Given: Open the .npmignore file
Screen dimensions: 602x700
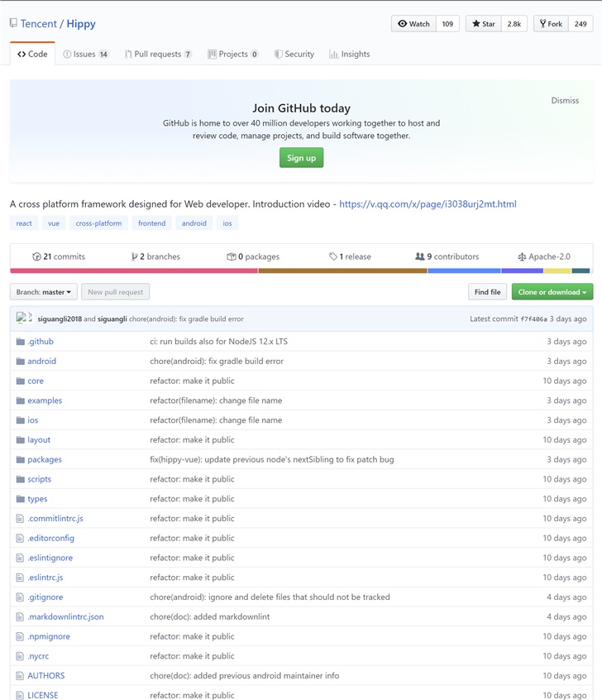Looking at the screenshot, I should tap(49, 636).
